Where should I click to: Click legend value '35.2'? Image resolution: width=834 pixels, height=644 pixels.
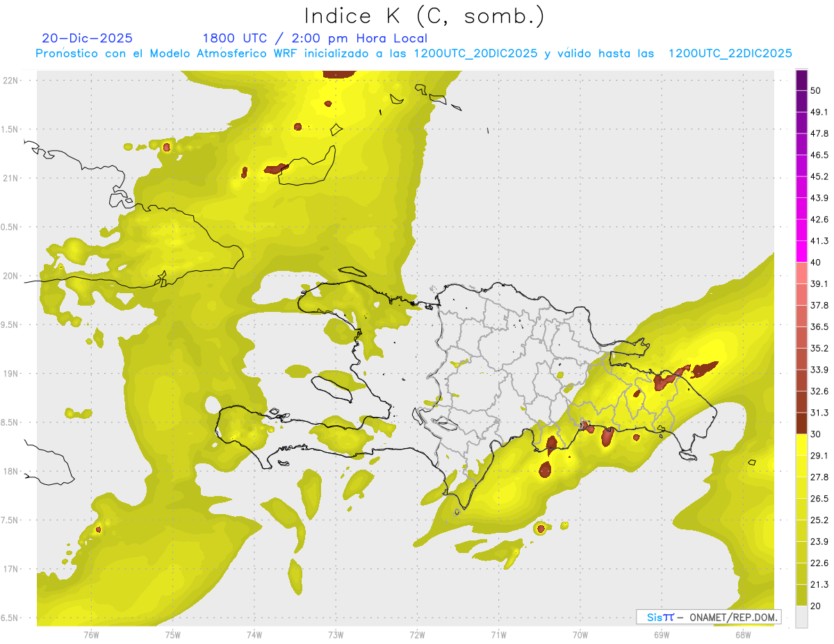pos(819,349)
